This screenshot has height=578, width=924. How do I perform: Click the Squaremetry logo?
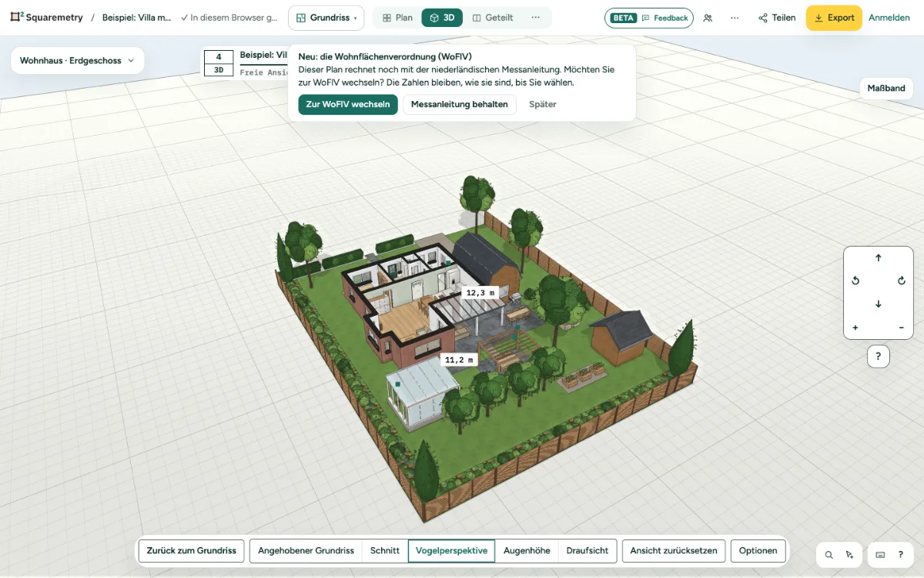pyautogui.click(x=46, y=18)
